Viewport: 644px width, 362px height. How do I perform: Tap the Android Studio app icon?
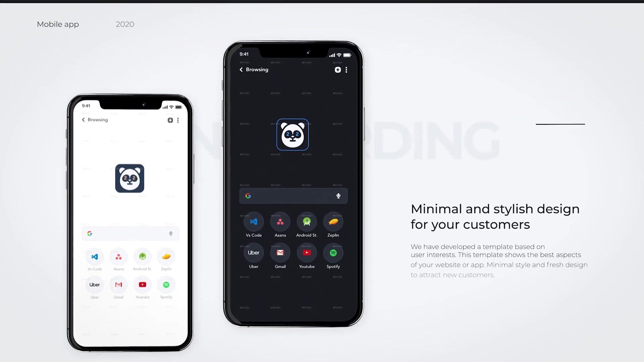(307, 221)
